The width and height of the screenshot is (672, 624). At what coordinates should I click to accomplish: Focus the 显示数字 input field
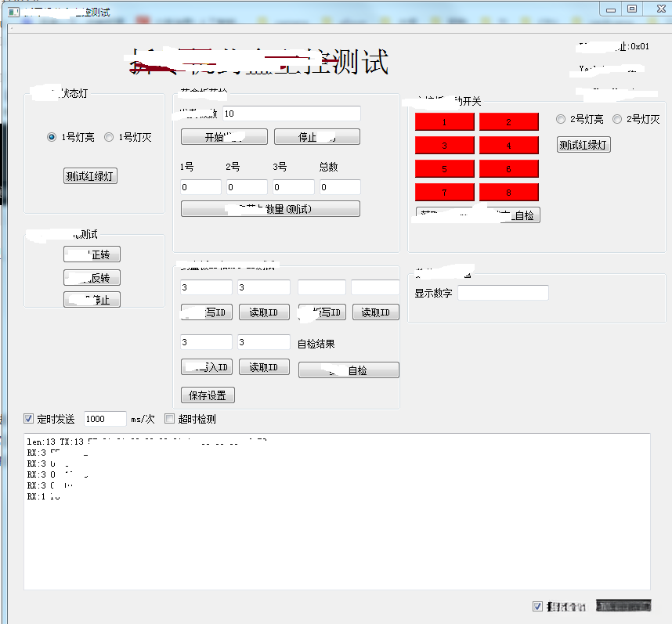[x=503, y=293]
